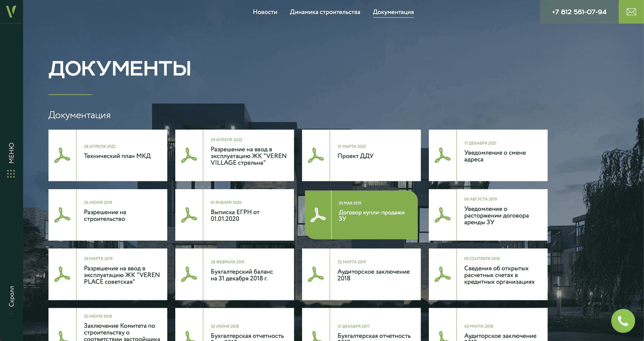Open Выписка ЕГРН от 01.01.2020
This screenshot has height=341, width=644.
click(235, 215)
